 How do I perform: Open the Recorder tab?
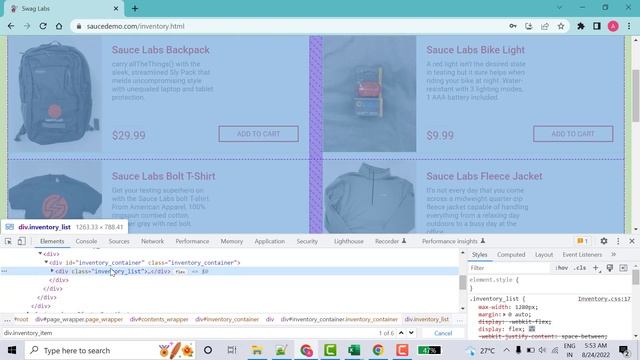(390, 241)
